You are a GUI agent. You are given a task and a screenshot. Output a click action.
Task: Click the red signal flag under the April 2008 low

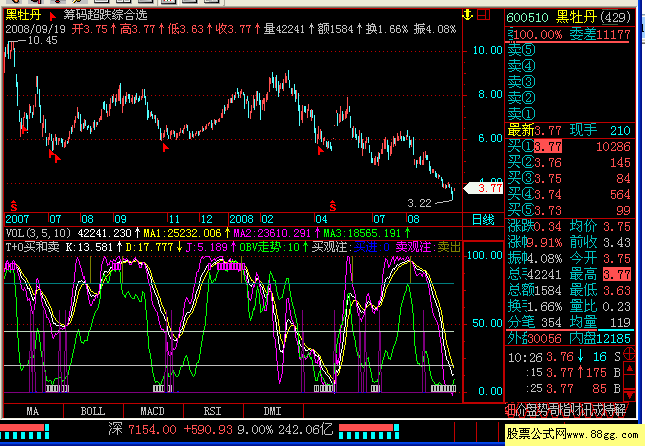point(321,151)
